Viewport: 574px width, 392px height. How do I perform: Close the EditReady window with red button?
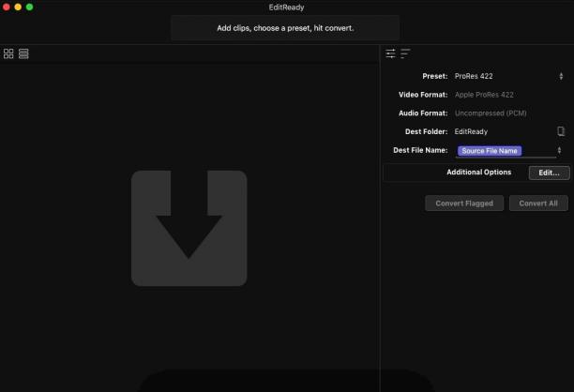[x=7, y=7]
